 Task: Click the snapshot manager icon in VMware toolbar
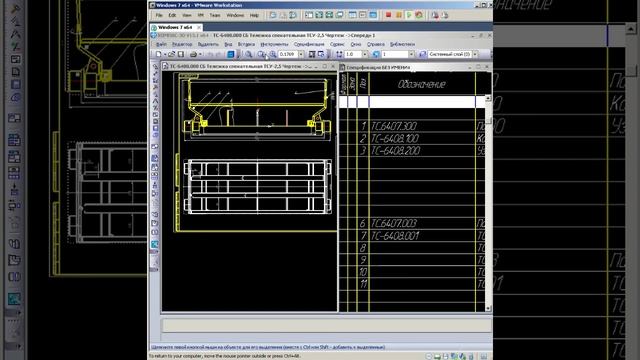(293, 15)
